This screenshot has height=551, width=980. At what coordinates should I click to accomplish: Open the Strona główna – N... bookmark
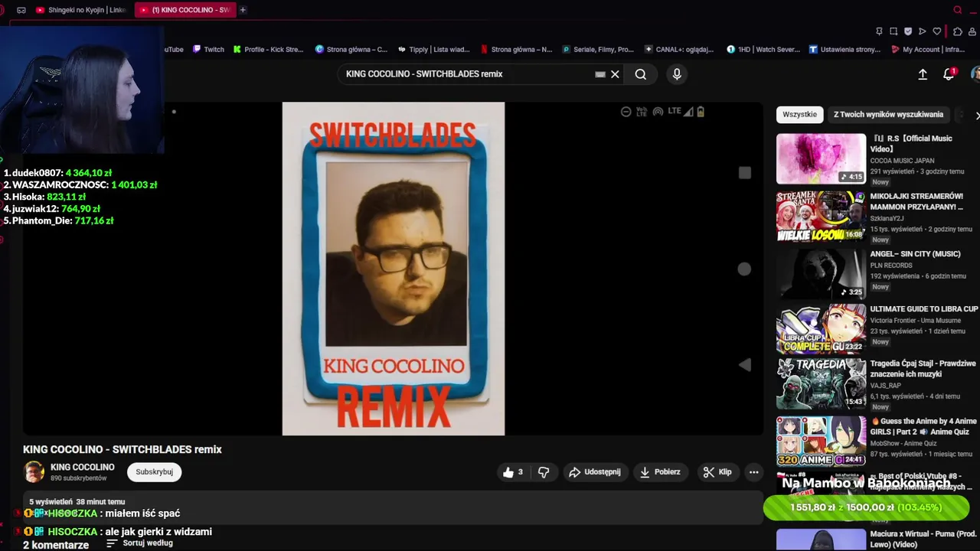pos(515,50)
